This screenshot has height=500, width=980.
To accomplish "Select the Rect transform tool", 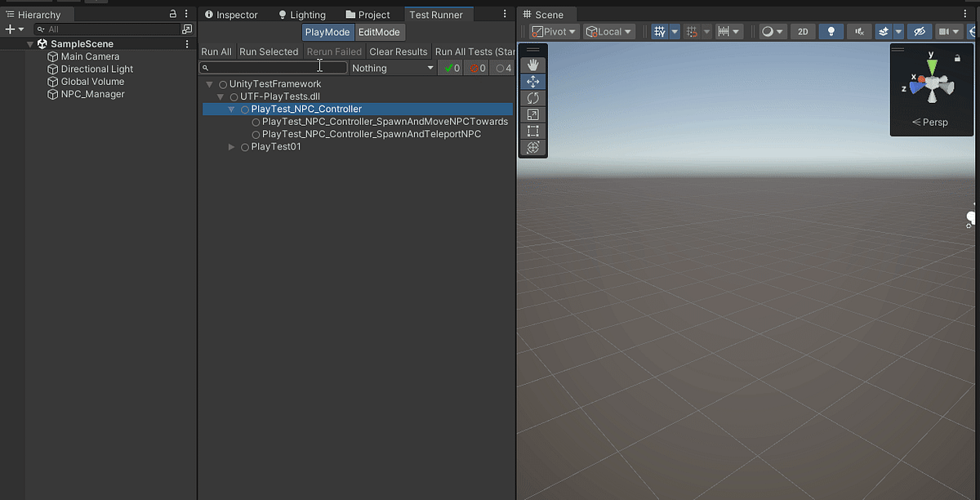I will click(533, 130).
